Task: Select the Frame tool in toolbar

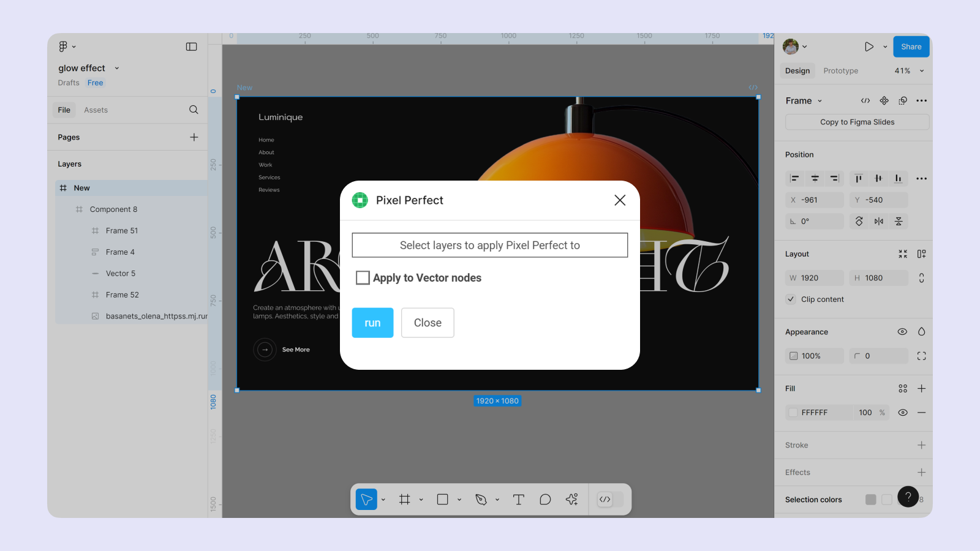Action: click(x=405, y=500)
